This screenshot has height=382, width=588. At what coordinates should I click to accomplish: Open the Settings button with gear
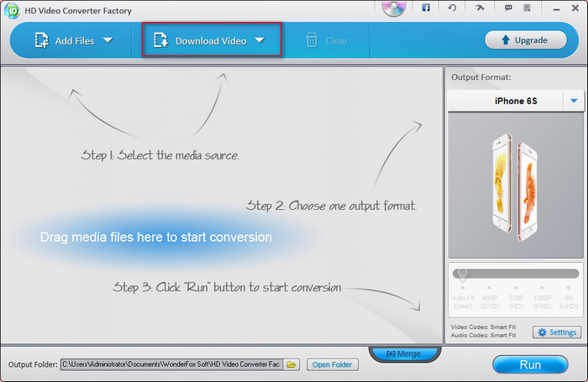[557, 332]
